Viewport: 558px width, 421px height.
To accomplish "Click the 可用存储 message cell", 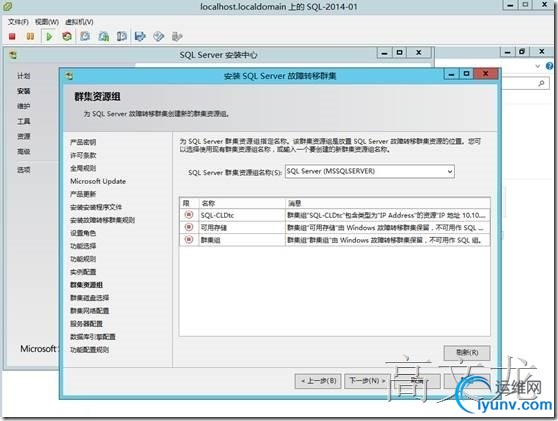I will click(388, 227).
